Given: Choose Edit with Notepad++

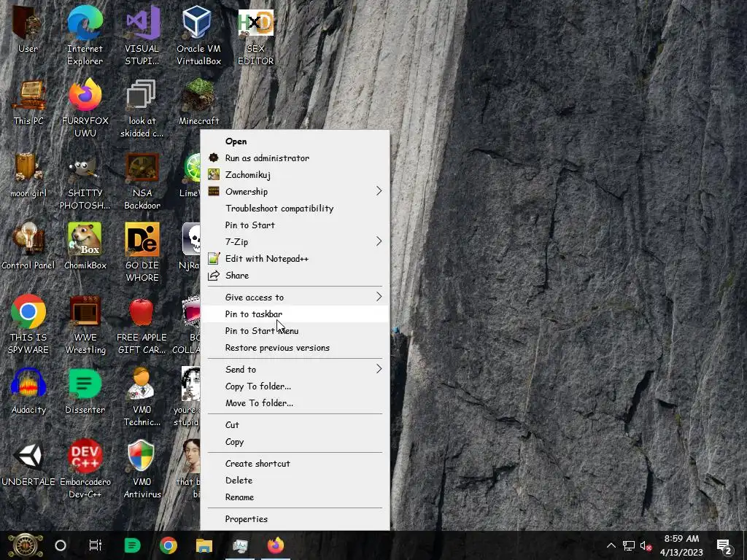Looking at the screenshot, I should [295, 259].
